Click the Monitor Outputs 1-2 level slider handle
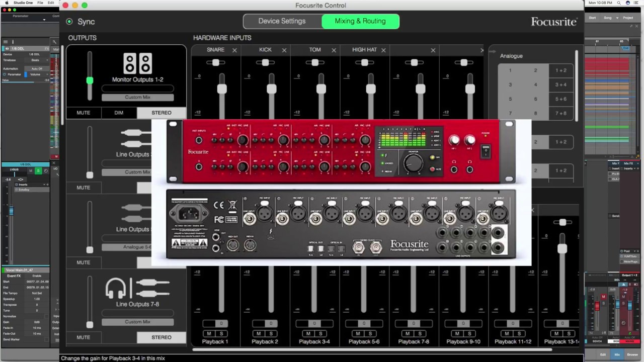 coord(90,80)
